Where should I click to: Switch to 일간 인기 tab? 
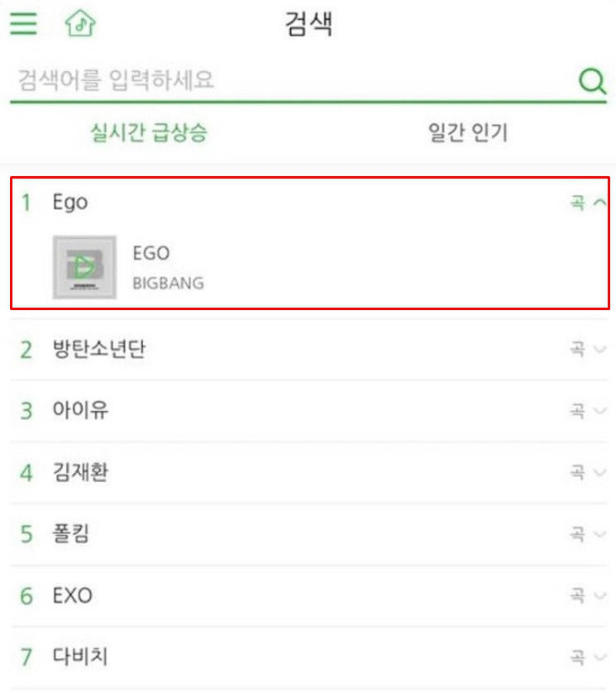[468, 132]
